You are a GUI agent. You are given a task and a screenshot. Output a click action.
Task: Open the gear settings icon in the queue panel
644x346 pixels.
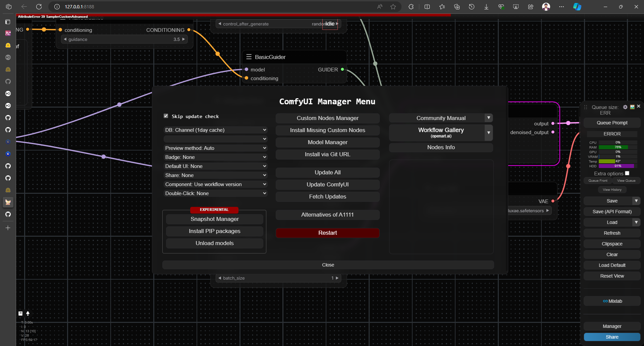625,107
